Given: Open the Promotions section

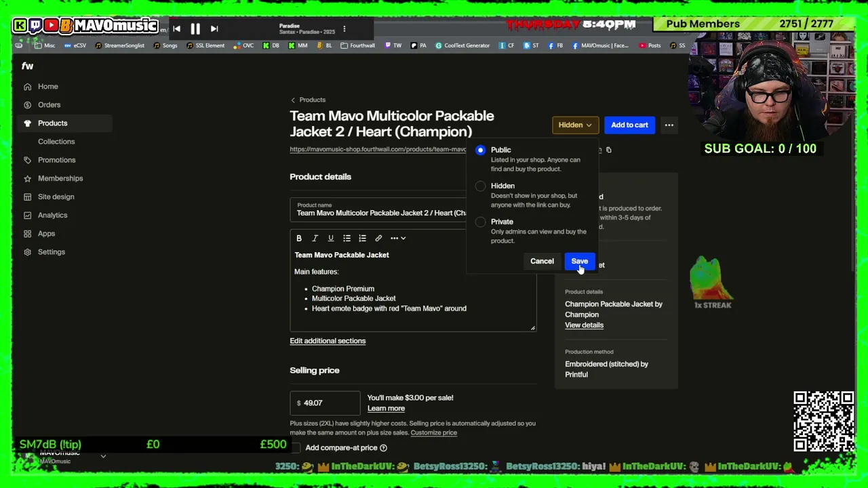Looking at the screenshot, I should [56, 160].
